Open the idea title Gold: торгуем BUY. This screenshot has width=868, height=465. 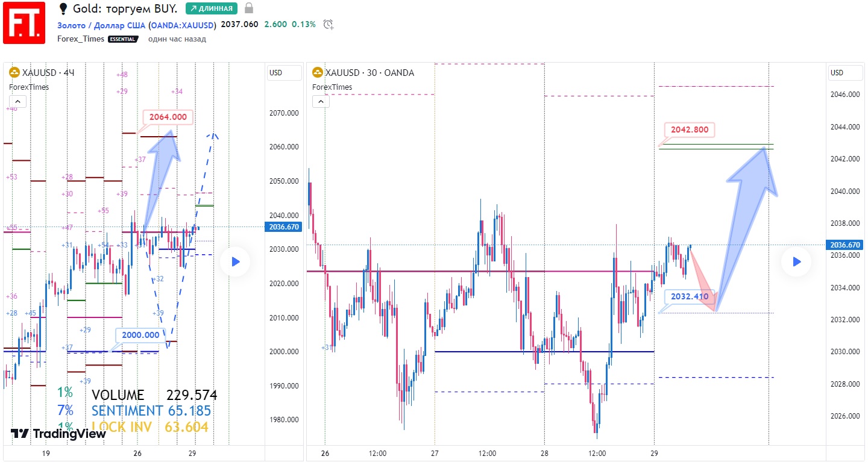pos(125,8)
